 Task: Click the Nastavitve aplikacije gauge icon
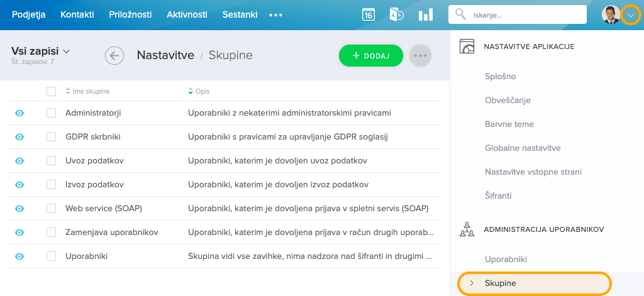pos(467,47)
